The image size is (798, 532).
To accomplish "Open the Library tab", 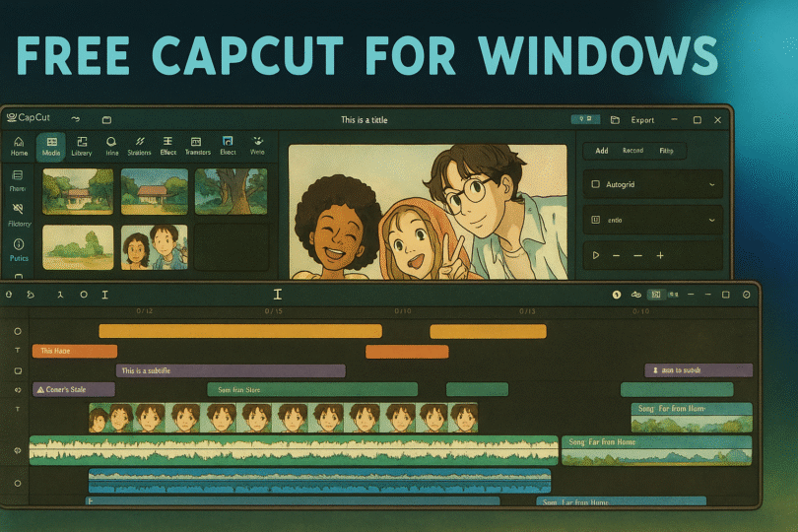I will (82, 146).
